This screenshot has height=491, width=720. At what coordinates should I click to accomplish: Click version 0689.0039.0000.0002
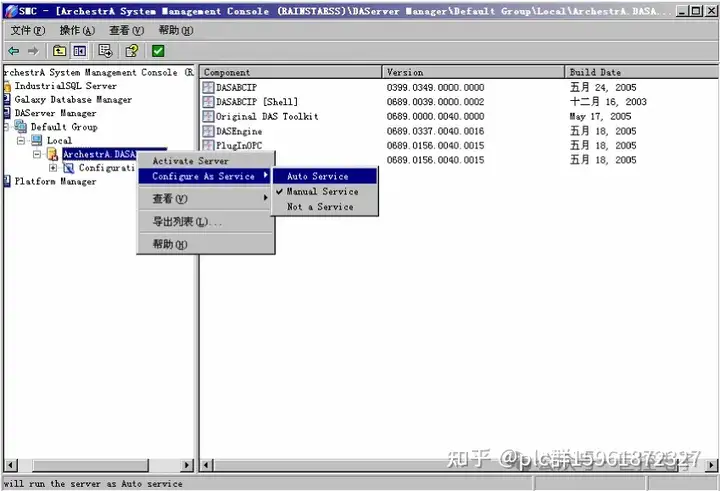pos(435,102)
